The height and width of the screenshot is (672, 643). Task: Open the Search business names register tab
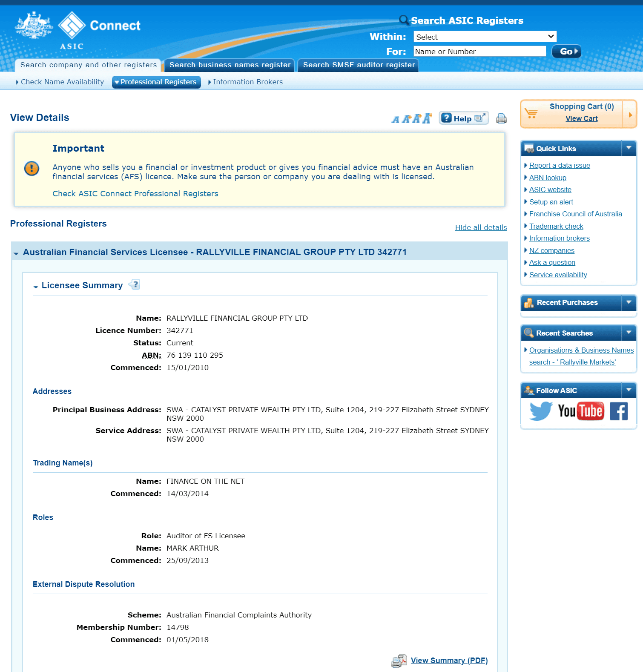click(x=230, y=65)
